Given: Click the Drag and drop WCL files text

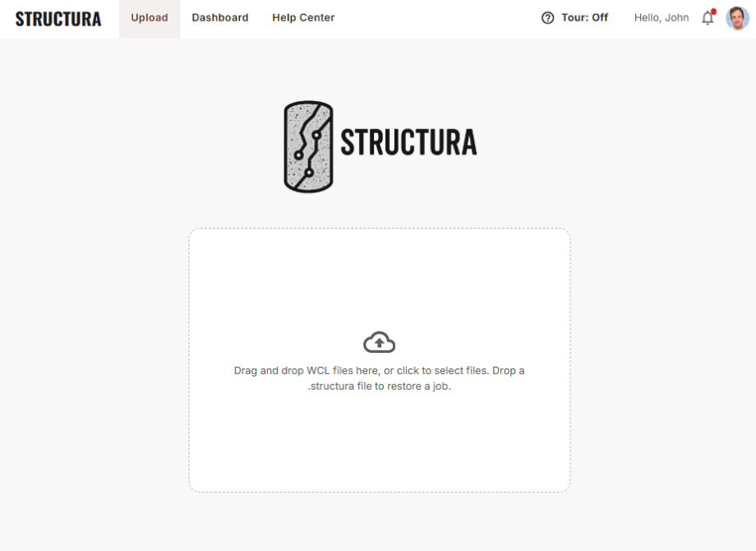Looking at the screenshot, I should coord(379,378).
